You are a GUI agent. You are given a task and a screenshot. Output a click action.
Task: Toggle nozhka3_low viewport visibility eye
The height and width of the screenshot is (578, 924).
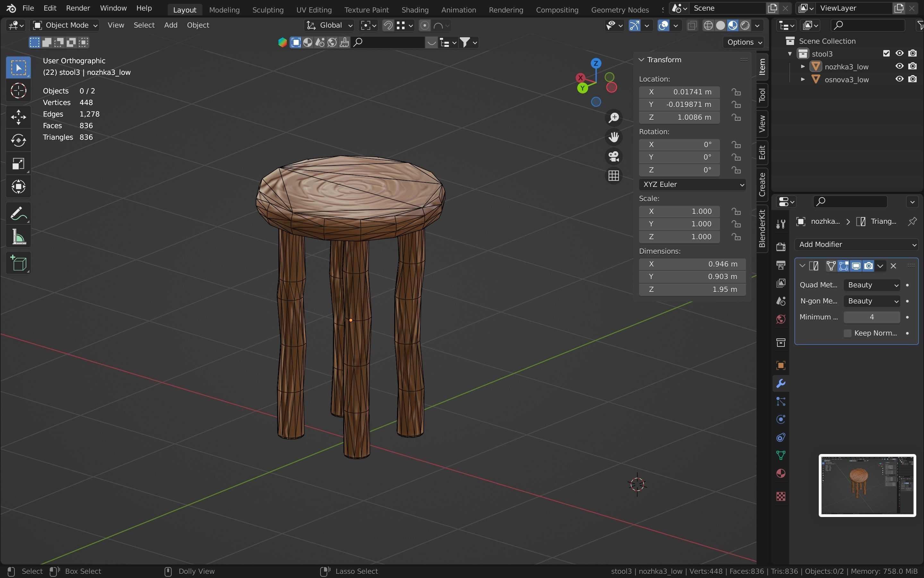pyautogui.click(x=899, y=66)
